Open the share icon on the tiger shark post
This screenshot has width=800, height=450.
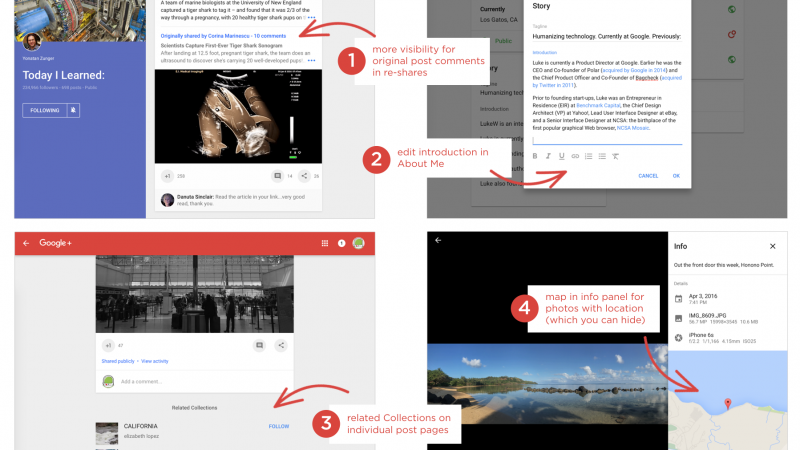[304, 176]
